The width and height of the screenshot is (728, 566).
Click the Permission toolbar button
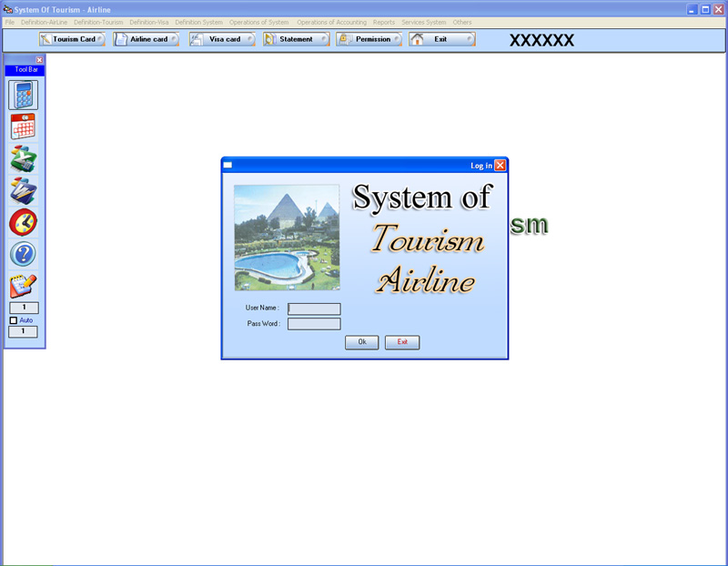tap(369, 39)
